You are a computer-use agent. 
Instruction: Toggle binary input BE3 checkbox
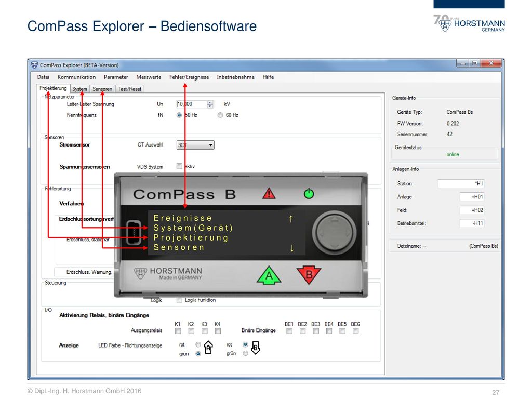point(315,331)
